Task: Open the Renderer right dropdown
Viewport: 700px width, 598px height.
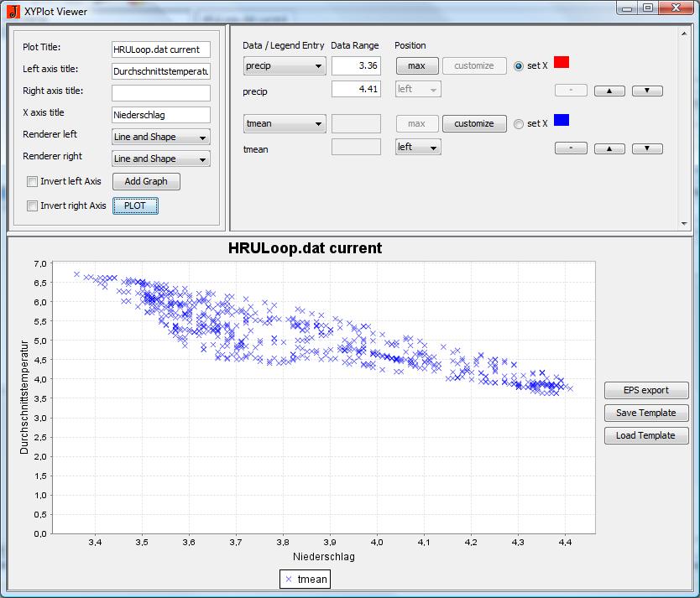Action: click(x=160, y=159)
